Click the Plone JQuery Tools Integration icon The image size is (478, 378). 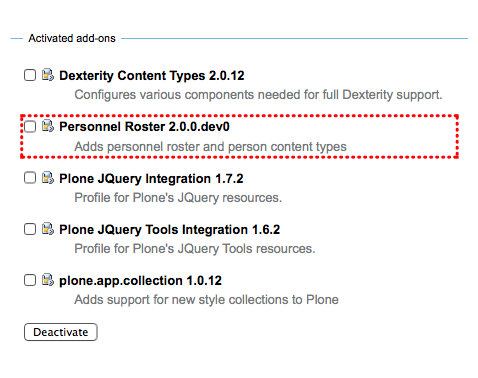[48, 229]
